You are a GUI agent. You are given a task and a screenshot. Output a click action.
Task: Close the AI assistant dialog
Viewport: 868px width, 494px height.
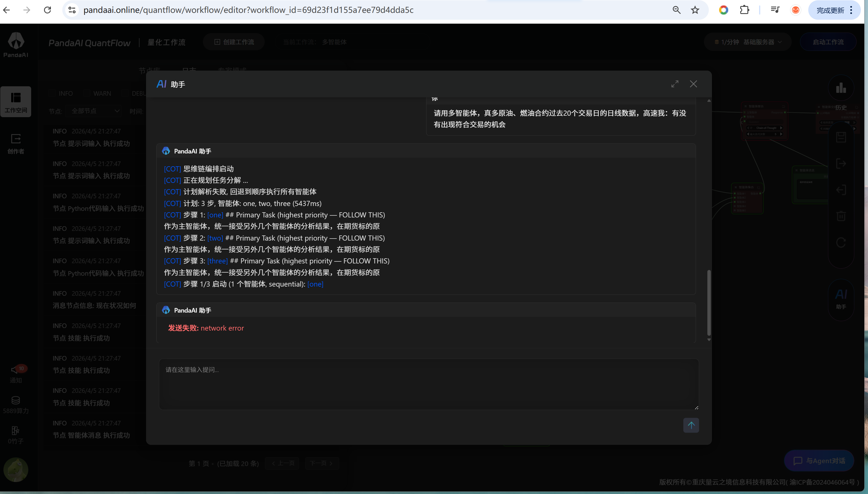tap(693, 84)
